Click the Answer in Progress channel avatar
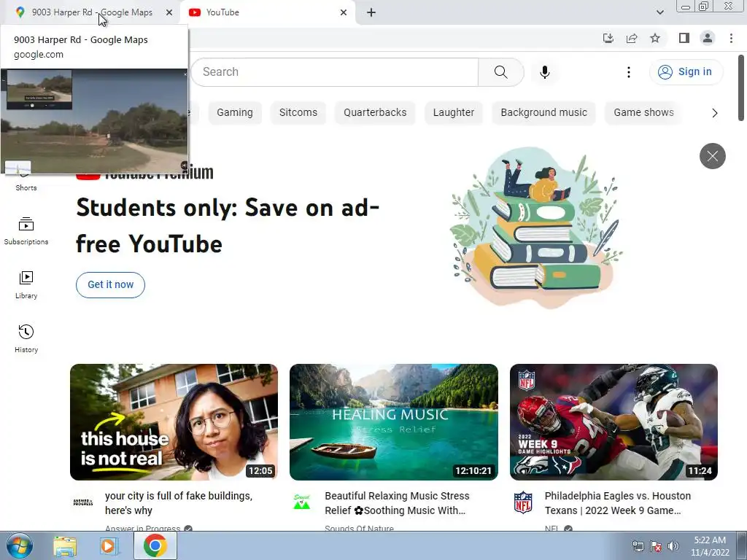 [x=83, y=502]
